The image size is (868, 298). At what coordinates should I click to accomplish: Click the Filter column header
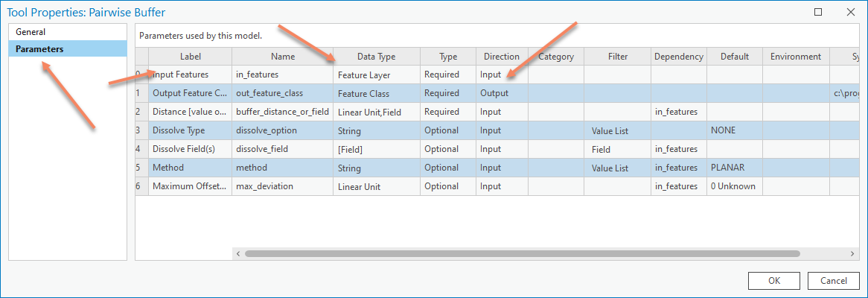tap(617, 57)
